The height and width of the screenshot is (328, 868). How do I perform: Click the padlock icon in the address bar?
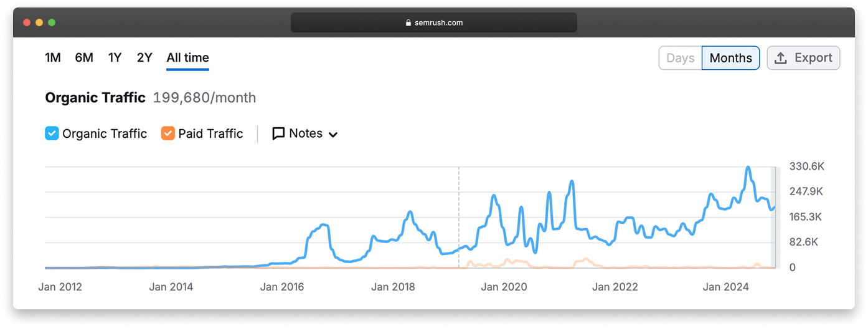click(x=408, y=22)
